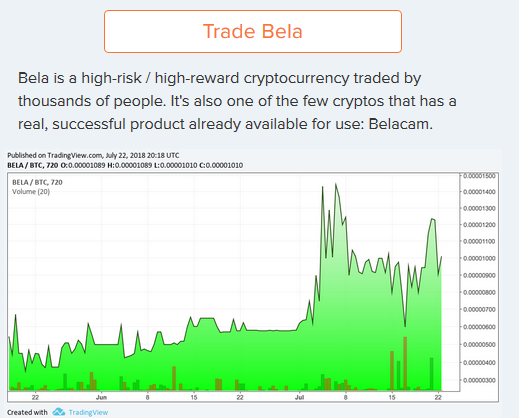The width and height of the screenshot is (519, 418).
Task: Click the TradingView cloud logo icon
Action: (59, 412)
